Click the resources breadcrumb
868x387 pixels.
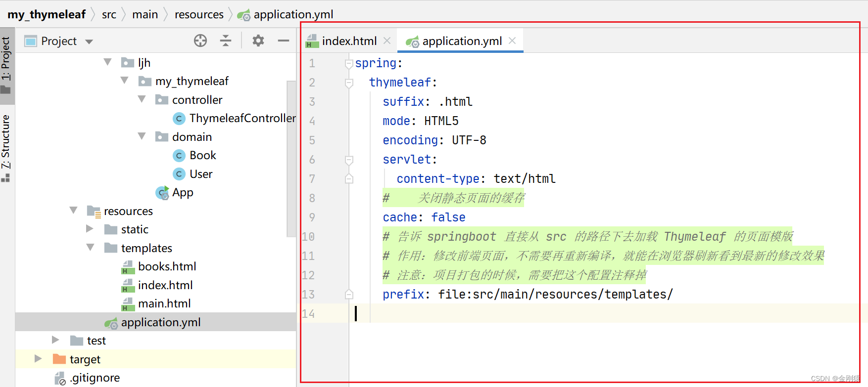click(x=199, y=14)
